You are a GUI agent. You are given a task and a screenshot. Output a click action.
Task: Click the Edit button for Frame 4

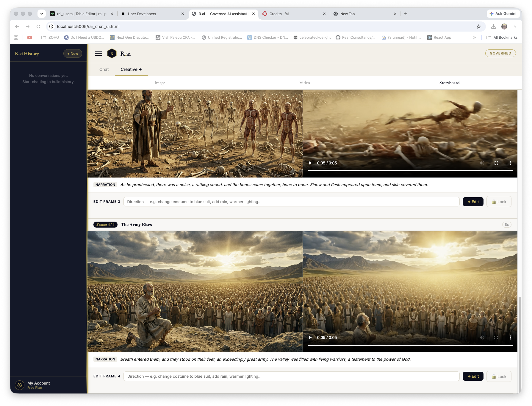[473, 376]
